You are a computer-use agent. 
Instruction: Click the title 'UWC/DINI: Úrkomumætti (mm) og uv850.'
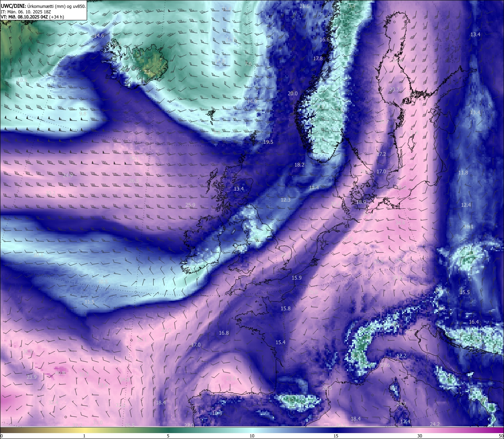pyautogui.click(x=43, y=6)
